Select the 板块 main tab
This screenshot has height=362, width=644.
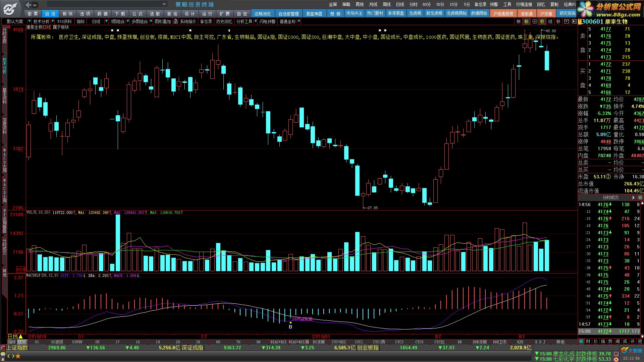68,14
